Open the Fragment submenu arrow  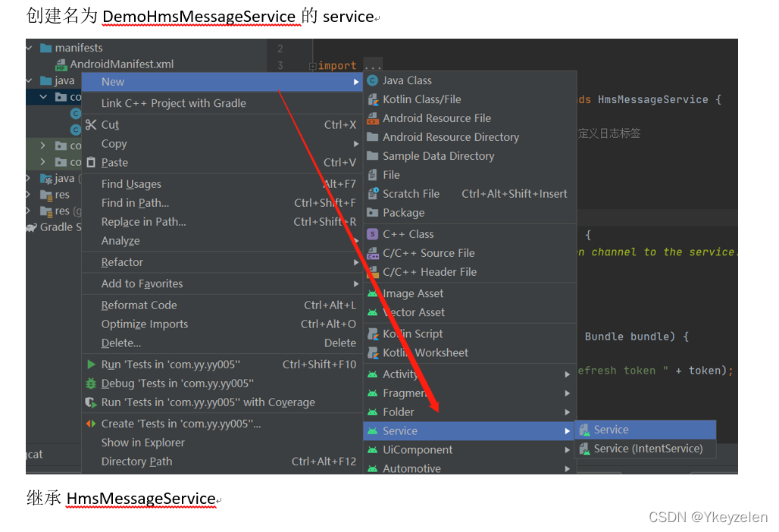click(567, 393)
